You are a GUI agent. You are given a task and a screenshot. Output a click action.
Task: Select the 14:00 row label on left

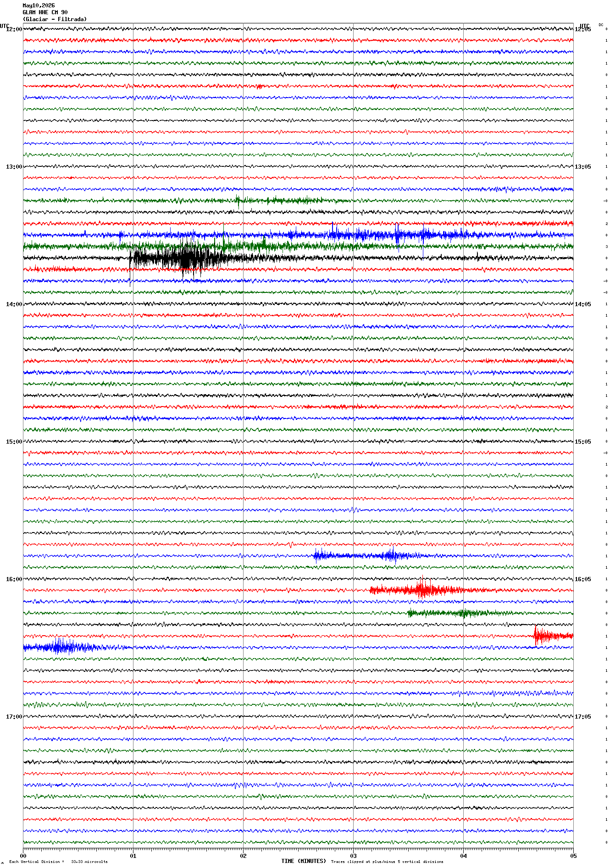[x=14, y=304]
